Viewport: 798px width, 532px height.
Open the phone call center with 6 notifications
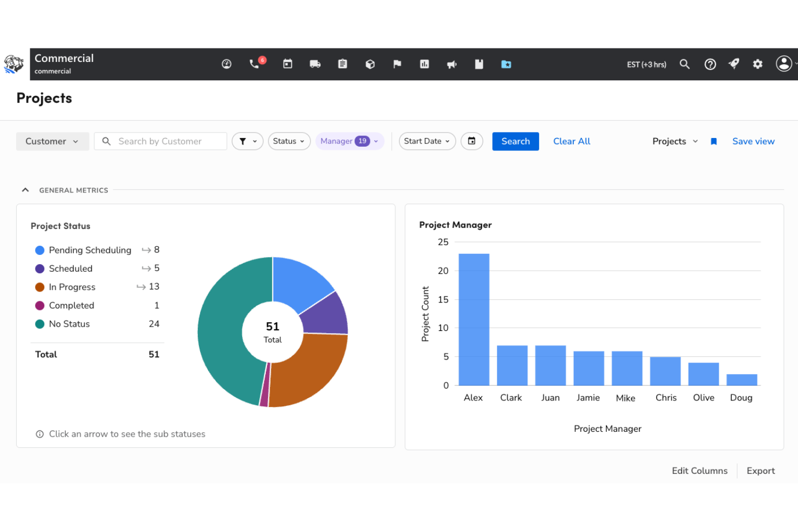click(x=254, y=64)
